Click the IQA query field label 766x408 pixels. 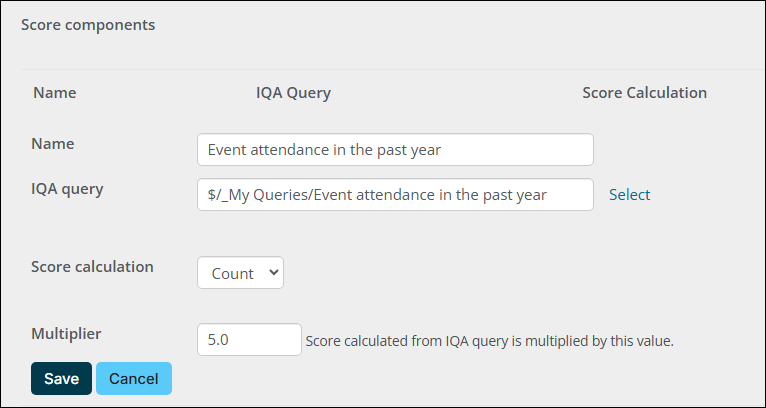click(x=67, y=186)
